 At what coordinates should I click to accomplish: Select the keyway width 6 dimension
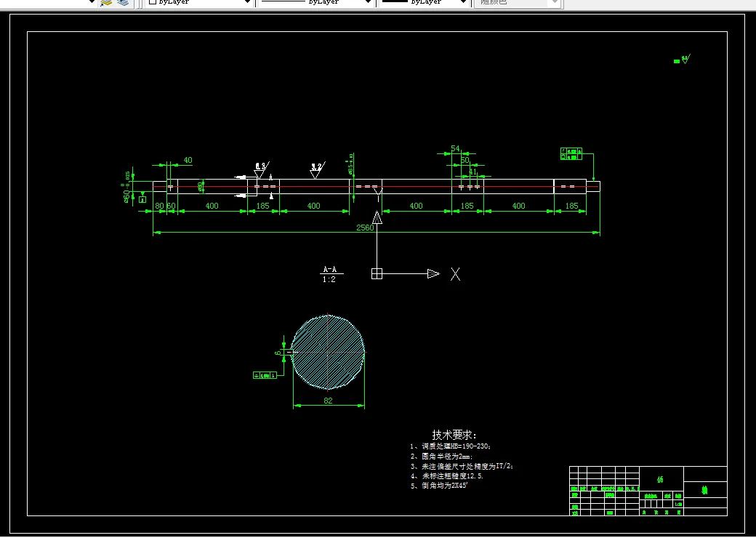(x=278, y=353)
